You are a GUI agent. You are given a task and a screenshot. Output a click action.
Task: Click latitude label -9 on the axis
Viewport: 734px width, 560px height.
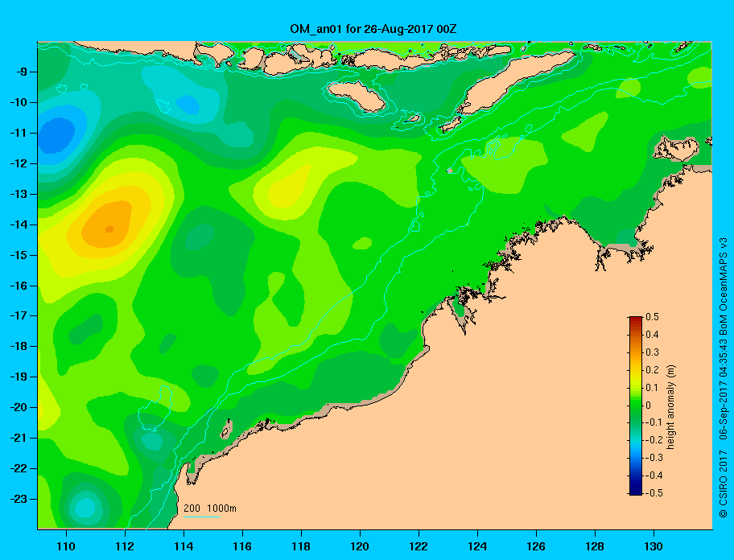(x=22, y=72)
